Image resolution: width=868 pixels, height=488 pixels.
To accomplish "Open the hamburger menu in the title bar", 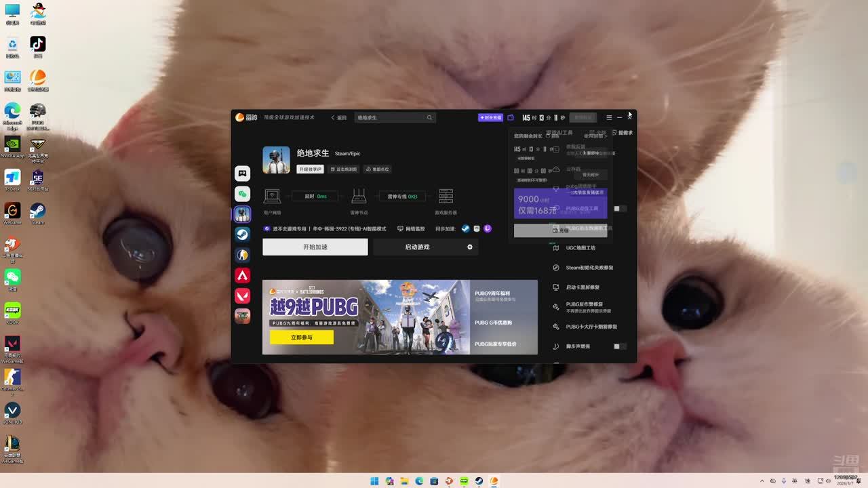I will click(609, 118).
